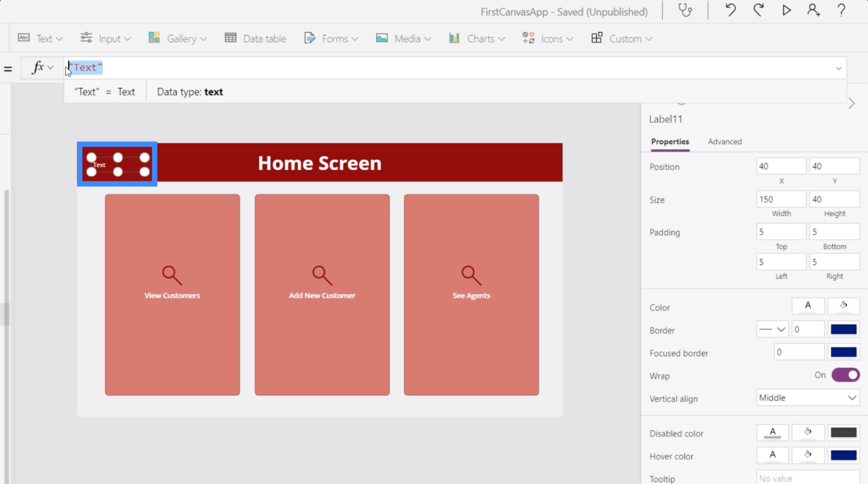This screenshot has width=868, height=484.
Task: Open the Color fill bucket picker
Action: click(x=843, y=306)
